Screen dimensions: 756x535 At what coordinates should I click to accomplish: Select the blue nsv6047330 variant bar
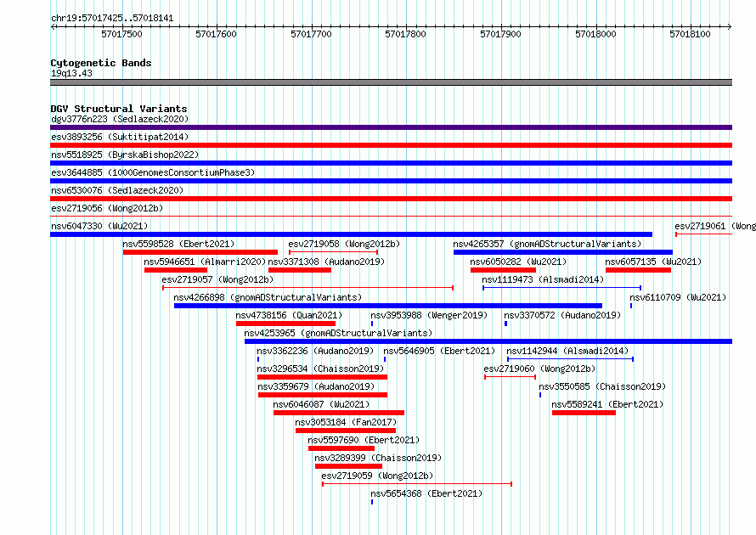tap(351, 234)
